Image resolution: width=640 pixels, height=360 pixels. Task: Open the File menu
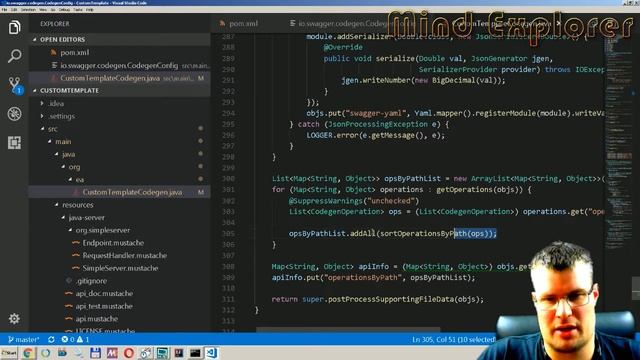[4, 9]
